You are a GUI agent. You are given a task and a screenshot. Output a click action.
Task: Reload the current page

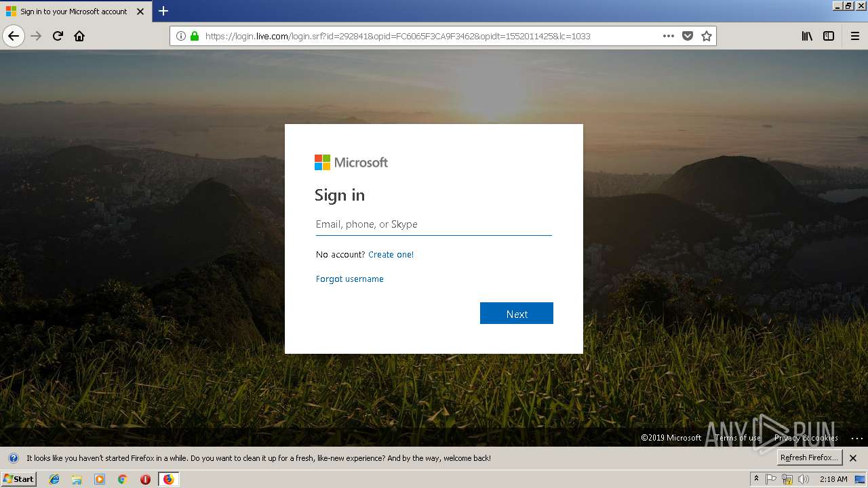tap(58, 36)
